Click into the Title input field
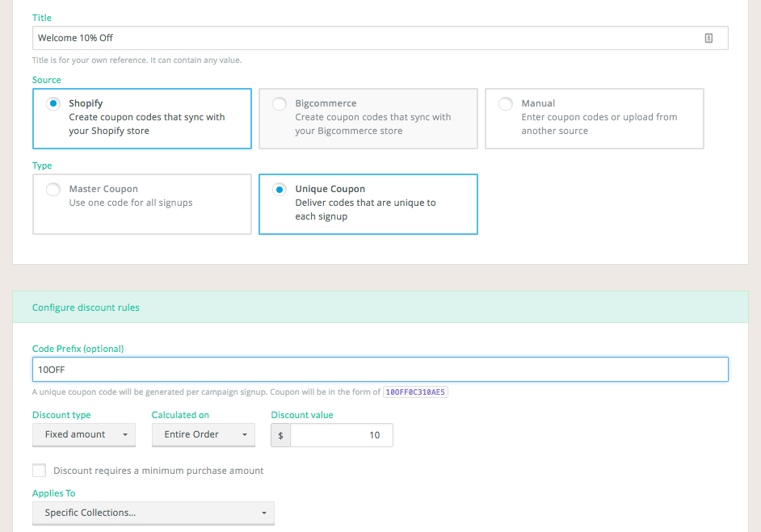761x532 pixels. point(380,38)
